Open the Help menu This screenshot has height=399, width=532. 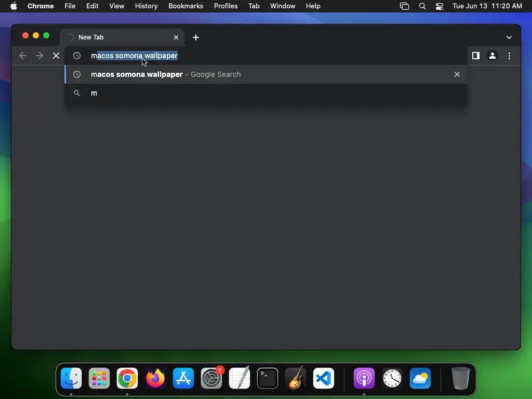[313, 6]
